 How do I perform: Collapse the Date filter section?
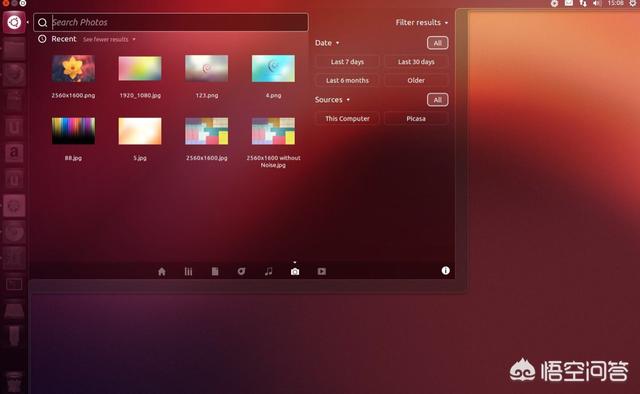tap(327, 43)
